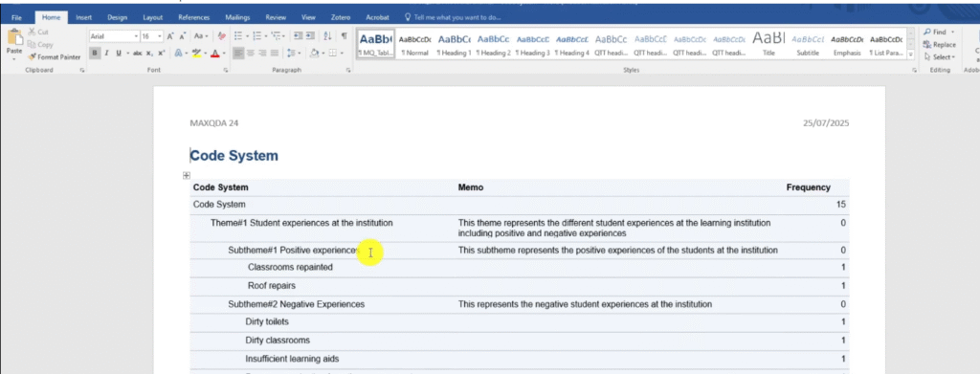Align text to the left
The height and width of the screenshot is (374, 980).
[238, 53]
